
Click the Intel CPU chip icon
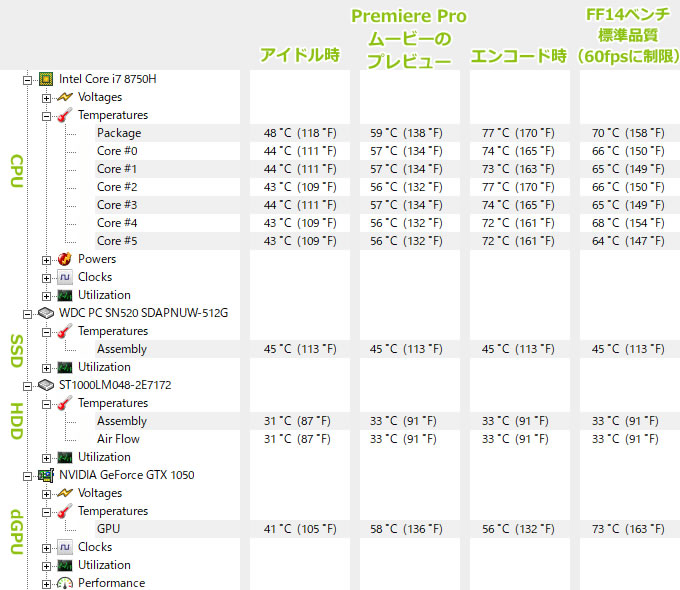[x=46, y=79]
